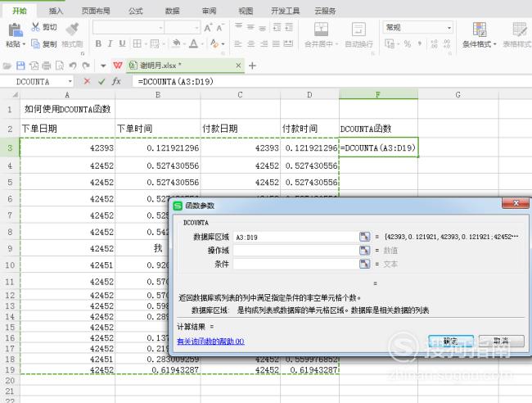The image size is (532, 403).
Task: Open Conditional Formatting icon
Action: coord(480,29)
